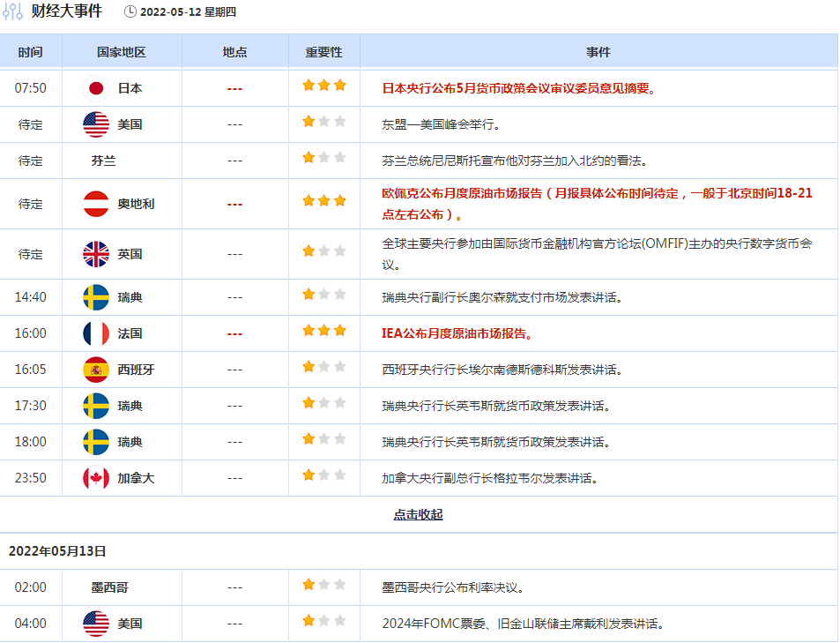Viewport: 840px width, 643px height.
Task: Click the Spain flag icon
Action: pos(96,370)
